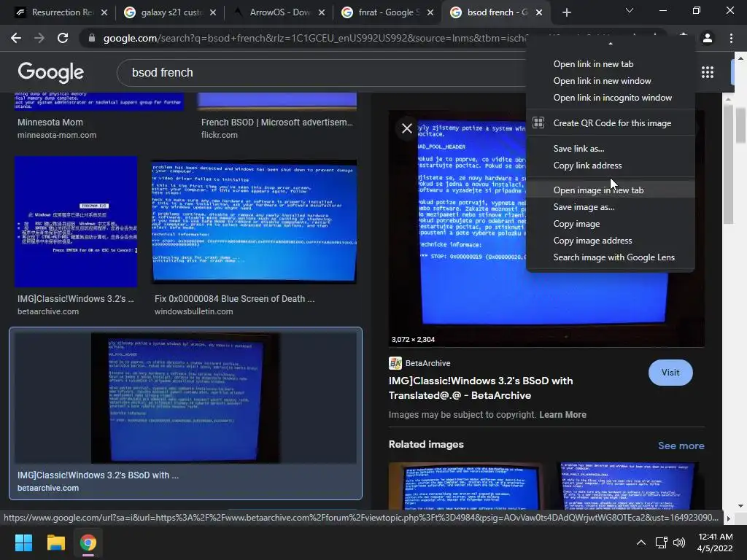Reload the current page
Image resolution: width=747 pixels, height=560 pixels.
(63, 38)
